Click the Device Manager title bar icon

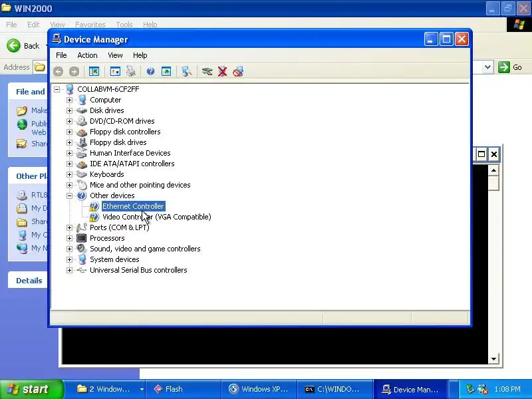point(57,39)
